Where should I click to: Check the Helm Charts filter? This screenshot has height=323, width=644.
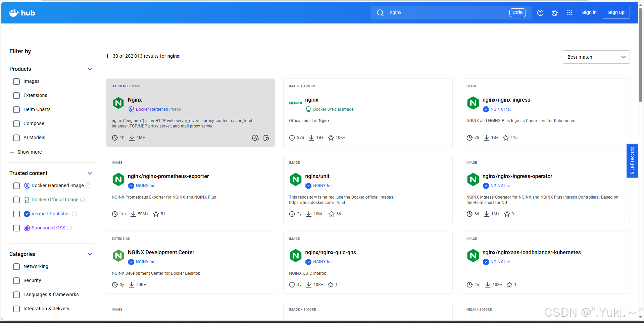click(x=16, y=110)
